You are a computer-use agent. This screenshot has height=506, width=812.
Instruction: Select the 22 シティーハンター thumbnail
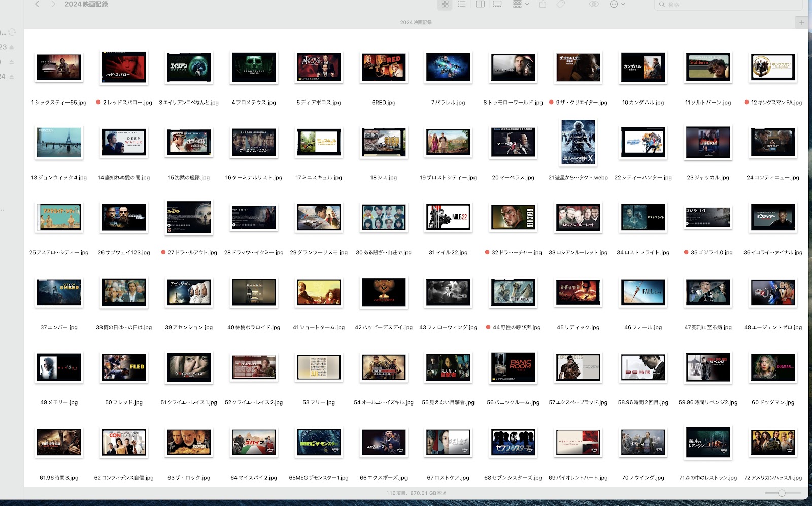coord(643,143)
